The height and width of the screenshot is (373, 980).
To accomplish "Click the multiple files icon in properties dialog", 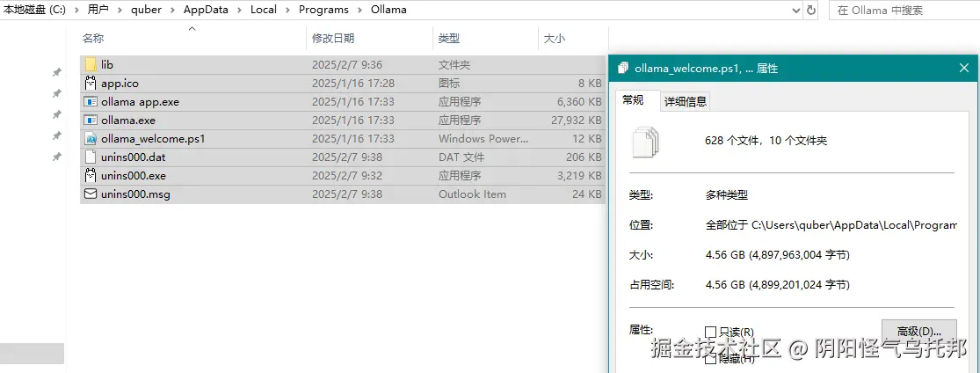I will pyautogui.click(x=646, y=142).
